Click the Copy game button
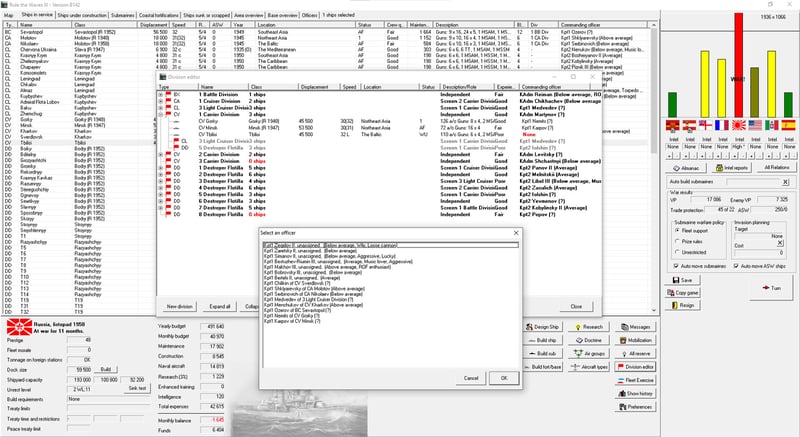Image resolution: width=800 pixels, height=437 pixels. (x=683, y=293)
